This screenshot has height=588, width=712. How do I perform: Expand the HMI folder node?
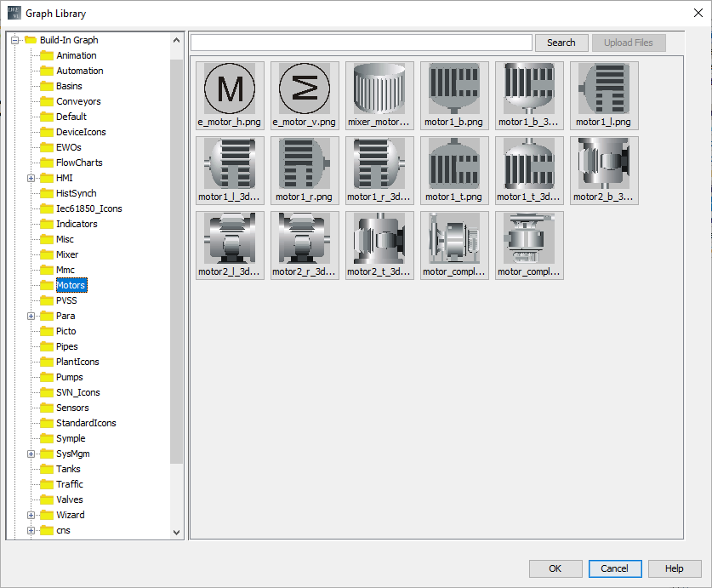tap(31, 178)
